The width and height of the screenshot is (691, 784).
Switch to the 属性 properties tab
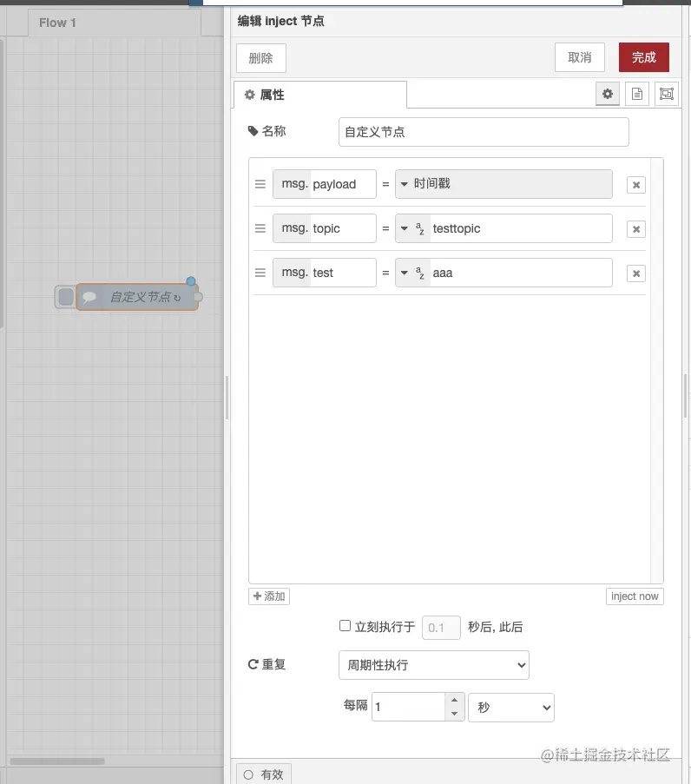click(x=320, y=95)
